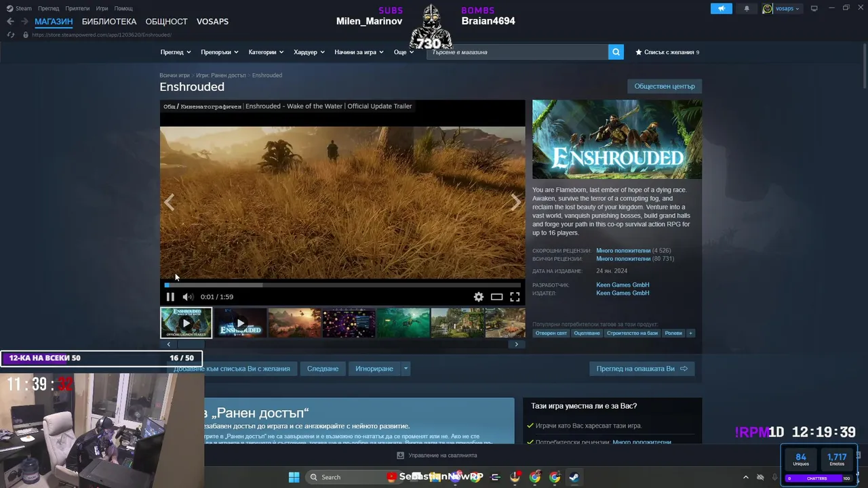This screenshot has width=868, height=488.
Task: Select the underwater screenshot thumbnail
Action: click(x=403, y=323)
